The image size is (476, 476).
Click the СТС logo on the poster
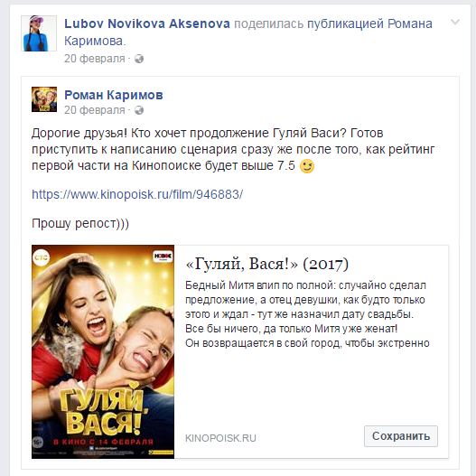coord(41,257)
